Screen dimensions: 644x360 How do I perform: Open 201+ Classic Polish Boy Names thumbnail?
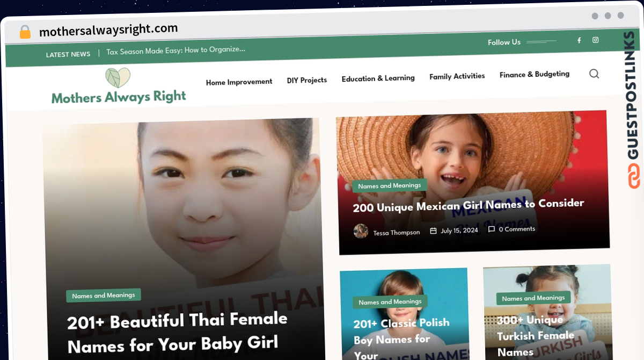(404, 314)
